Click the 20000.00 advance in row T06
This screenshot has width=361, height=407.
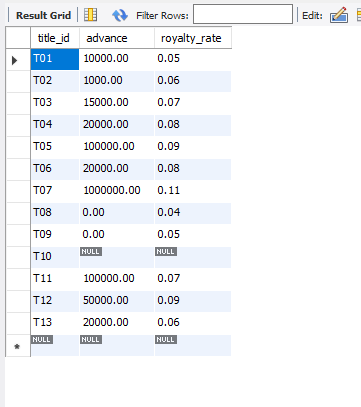pyautogui.click(x=117, y=169)
